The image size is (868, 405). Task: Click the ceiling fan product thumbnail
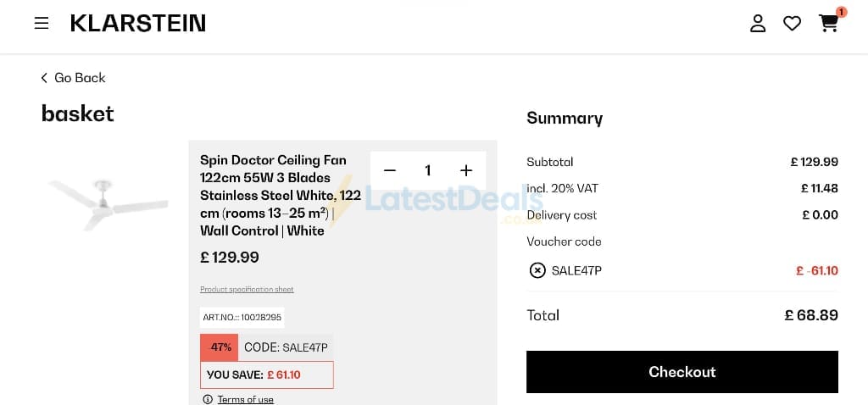point(108,203)
